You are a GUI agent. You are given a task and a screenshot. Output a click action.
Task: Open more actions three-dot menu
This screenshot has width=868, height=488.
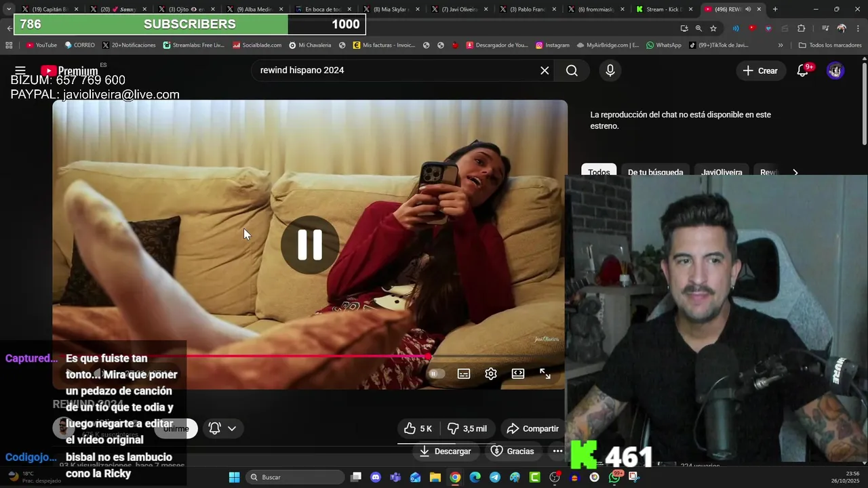coord(557,451)
